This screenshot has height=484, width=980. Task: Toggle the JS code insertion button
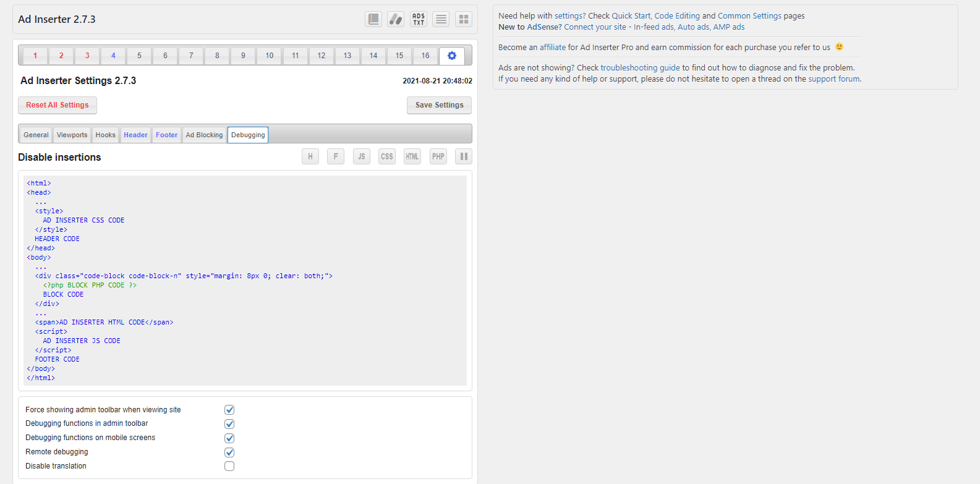pyautogui.click(x=362, y=156)
